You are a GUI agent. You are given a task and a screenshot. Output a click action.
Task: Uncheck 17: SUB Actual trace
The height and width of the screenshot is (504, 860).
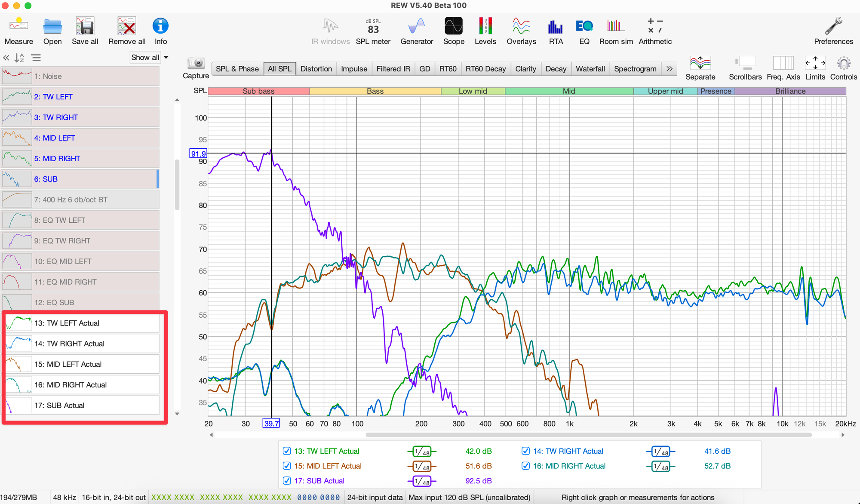[287, 481]
